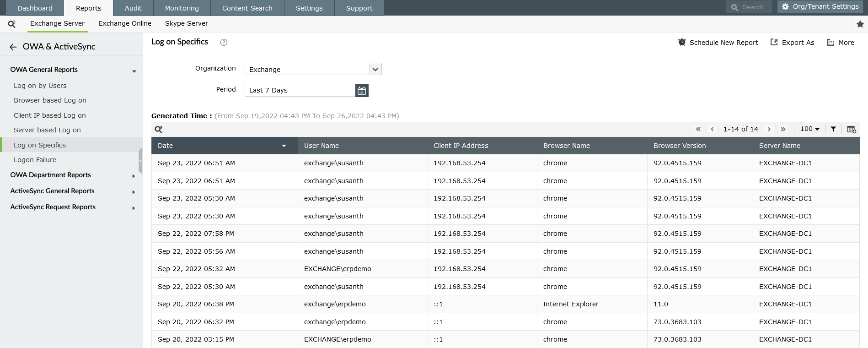868x348 pixels.
Task: Go to first page of results
Action: click(698, 129)
